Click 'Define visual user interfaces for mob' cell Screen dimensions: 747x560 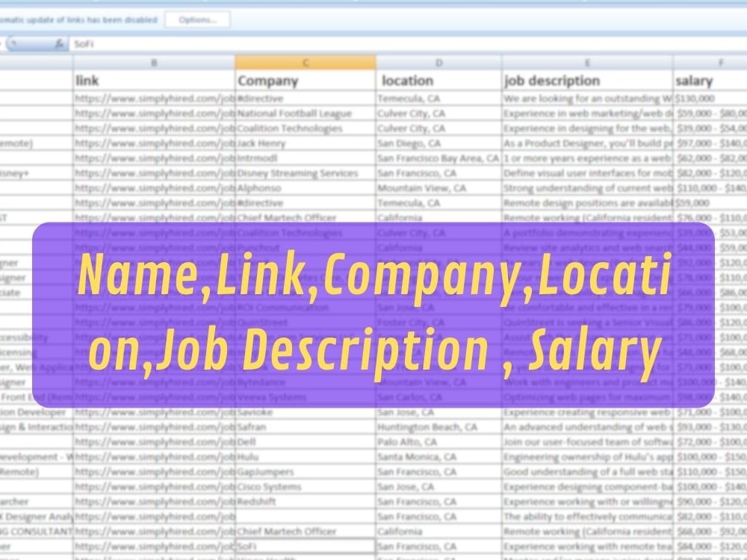pos(587,173)
